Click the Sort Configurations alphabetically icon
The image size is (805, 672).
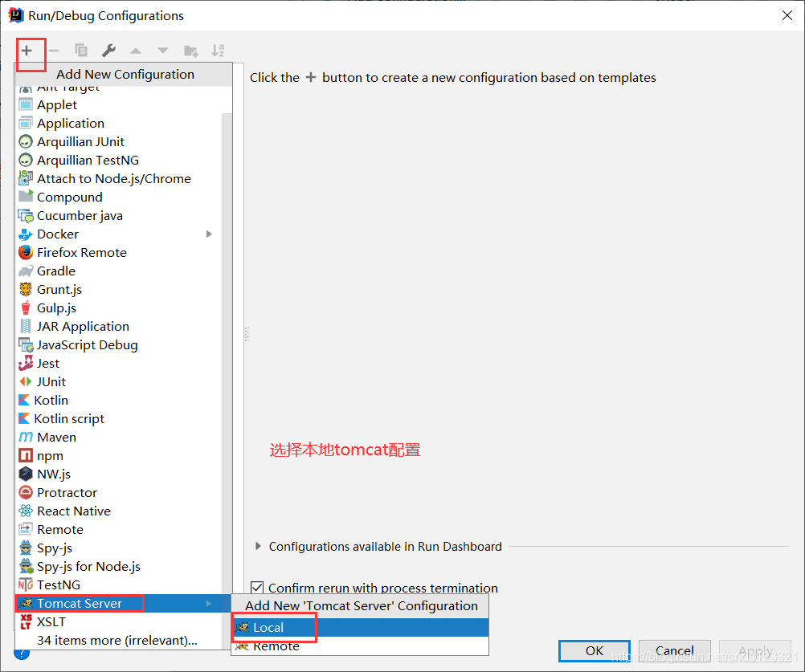218,51
